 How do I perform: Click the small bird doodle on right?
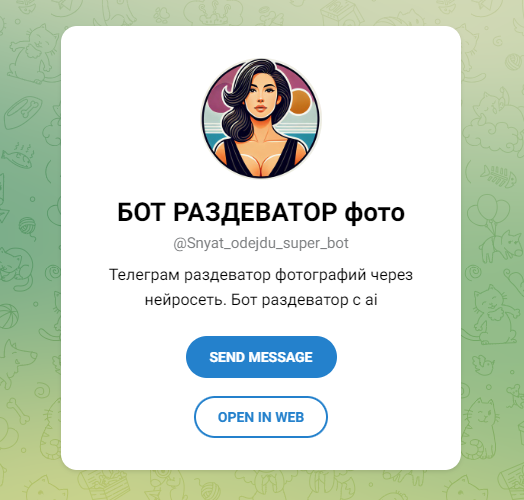point(484,365)
